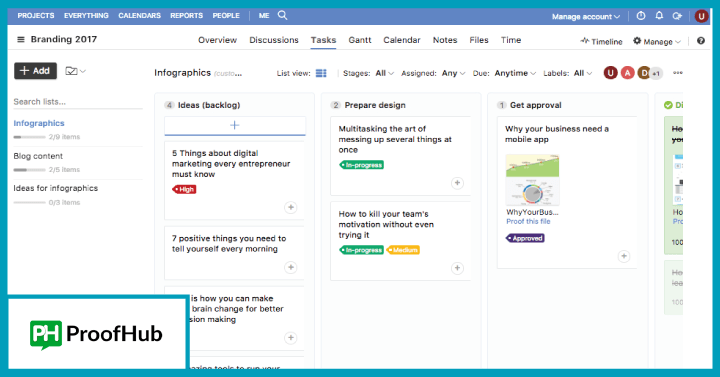Click plus on 'Multitasking the art of' card
720x377 pixels.
(457, 183)
